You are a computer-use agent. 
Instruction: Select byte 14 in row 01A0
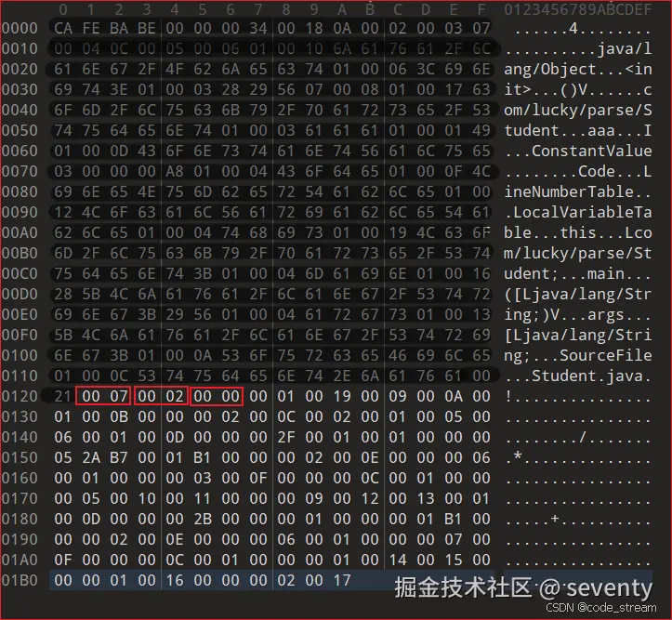coord(398,560)
